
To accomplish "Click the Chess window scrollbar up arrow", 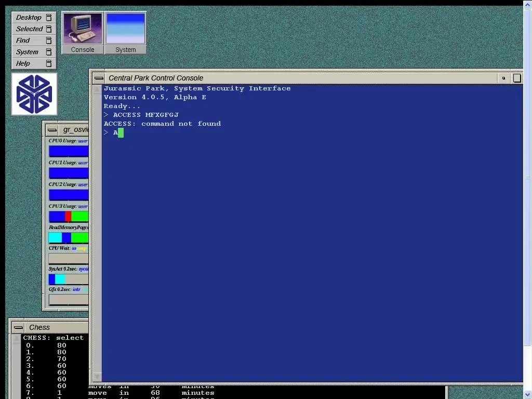I will (x=17, y=338).
